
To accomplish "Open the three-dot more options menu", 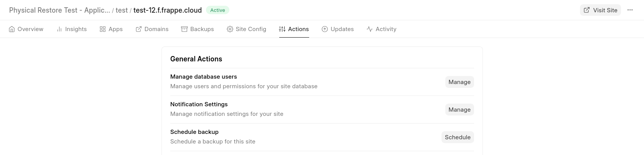I will click(x=630, y=10).
